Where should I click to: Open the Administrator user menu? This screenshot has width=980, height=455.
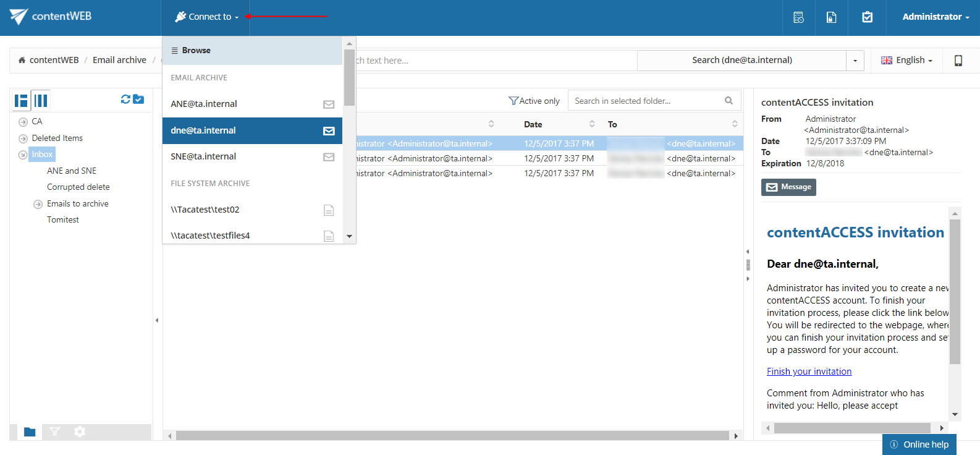(x=936, y=17)
